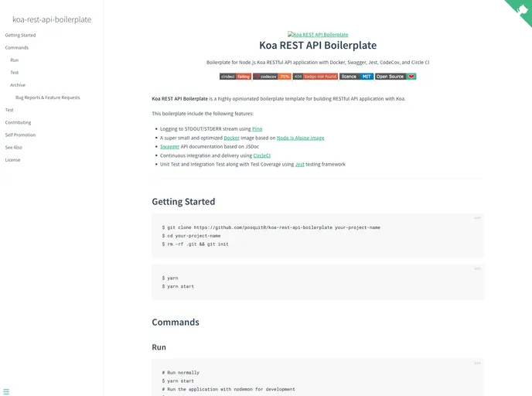Go to Contributing section in sidebar
Screen dimensions: 532x396
coord(18,122)
